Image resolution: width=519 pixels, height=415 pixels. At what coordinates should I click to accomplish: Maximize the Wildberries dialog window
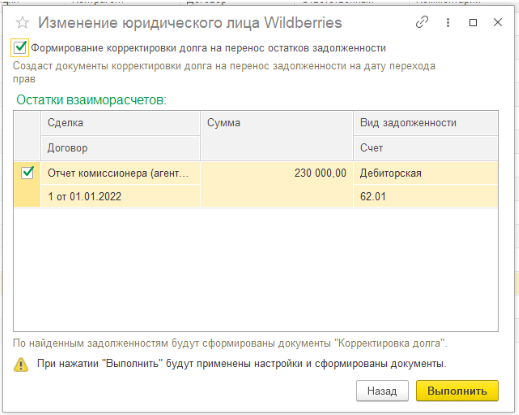tap(473, 22)
